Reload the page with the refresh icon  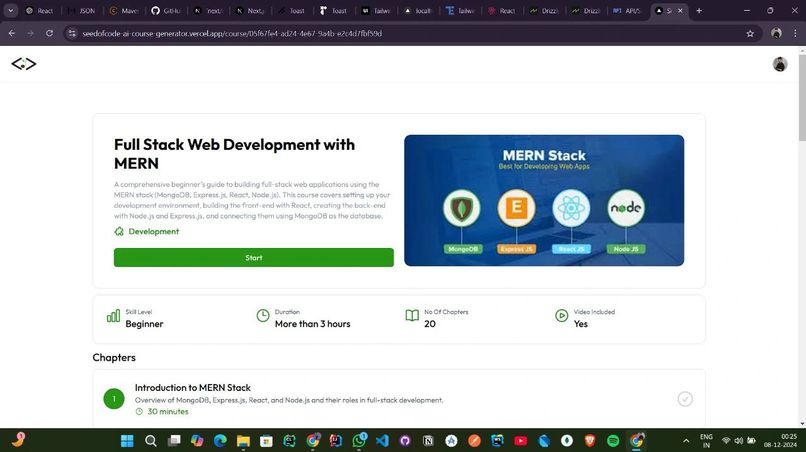[x=49, y=33]
